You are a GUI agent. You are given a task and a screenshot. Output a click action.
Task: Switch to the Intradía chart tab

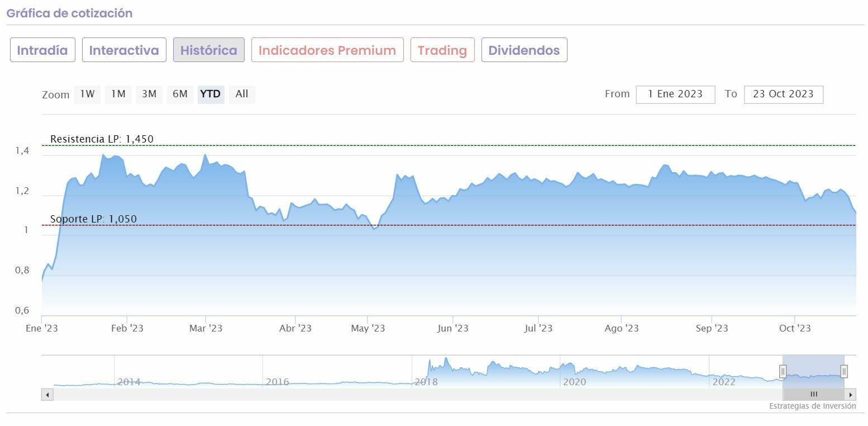42,50
